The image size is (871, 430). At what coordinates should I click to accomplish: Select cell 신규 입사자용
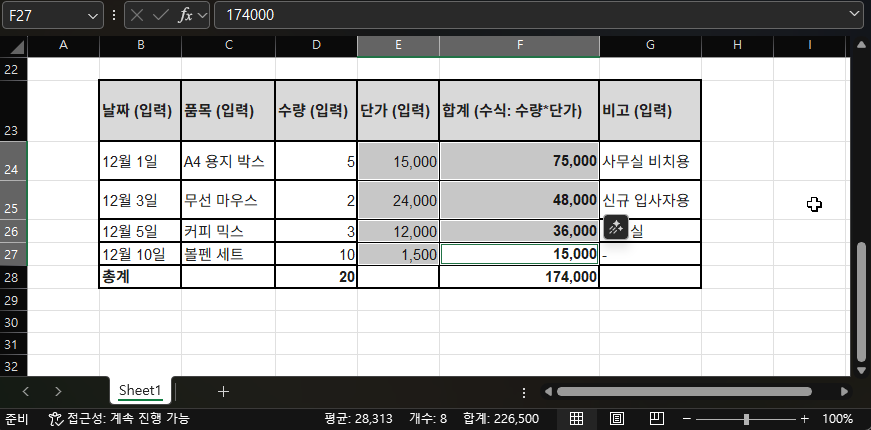pyautogui.click(x=650, y=200)
